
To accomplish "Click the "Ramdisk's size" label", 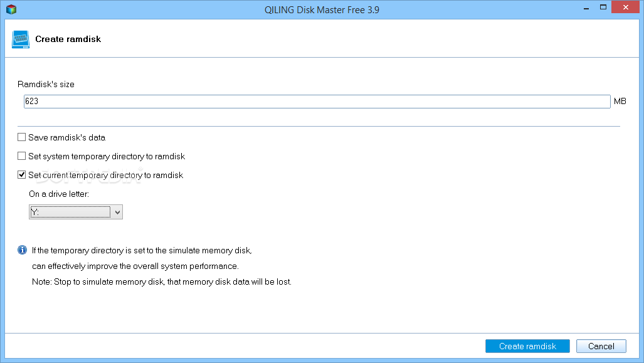I will (x=46, y=84).
